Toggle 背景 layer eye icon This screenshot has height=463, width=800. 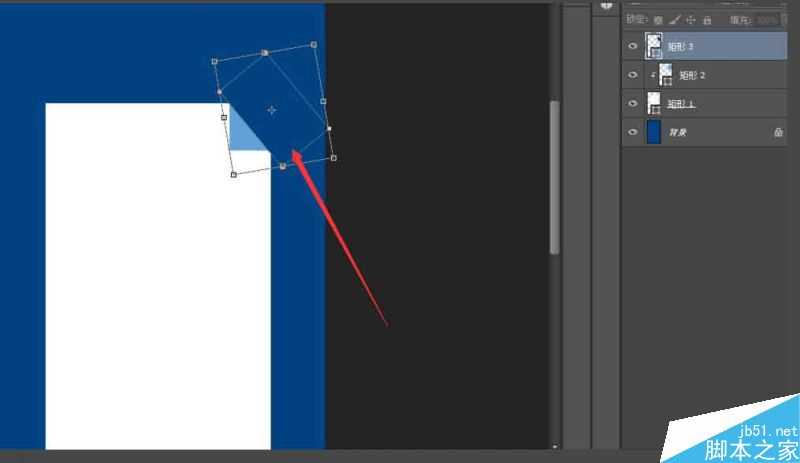tap(632, 132)
